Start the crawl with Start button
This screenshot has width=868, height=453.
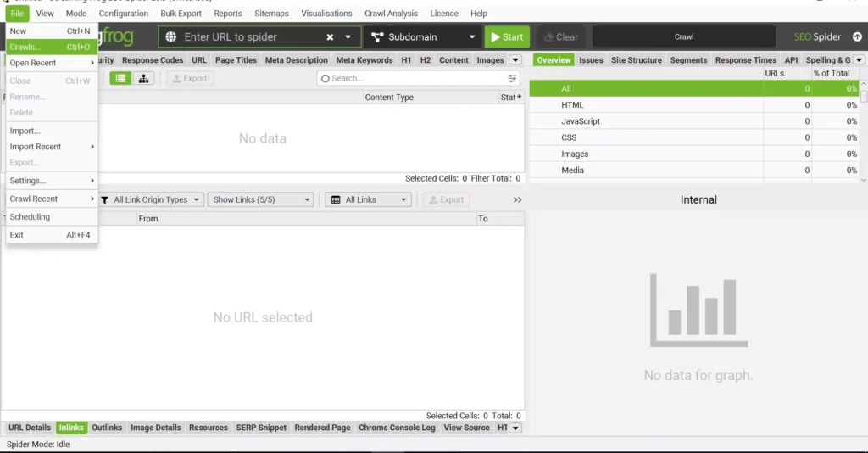pyautogui.click(x=507, y=37)
